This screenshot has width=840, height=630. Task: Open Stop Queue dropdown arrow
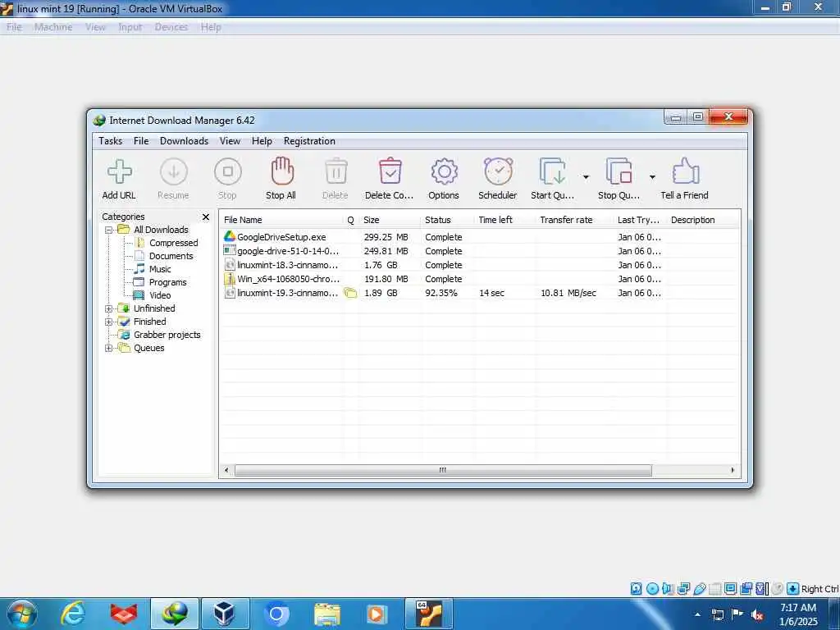click(x=652, y=177)
